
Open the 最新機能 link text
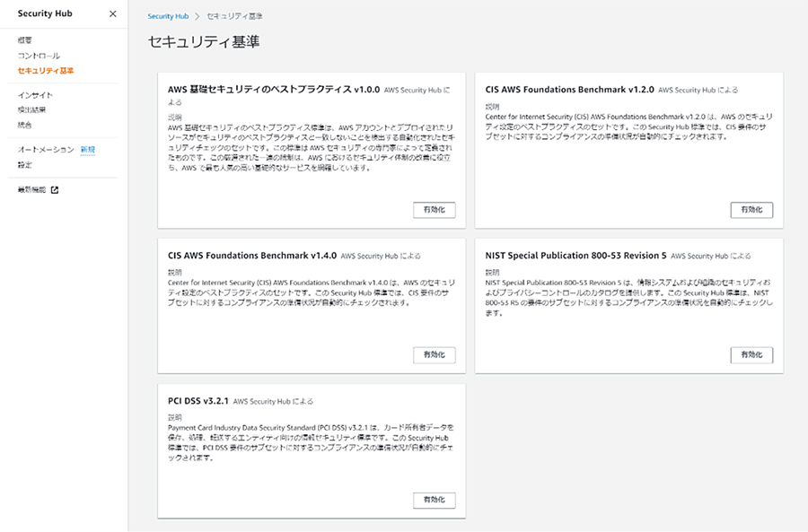[31, 190]
